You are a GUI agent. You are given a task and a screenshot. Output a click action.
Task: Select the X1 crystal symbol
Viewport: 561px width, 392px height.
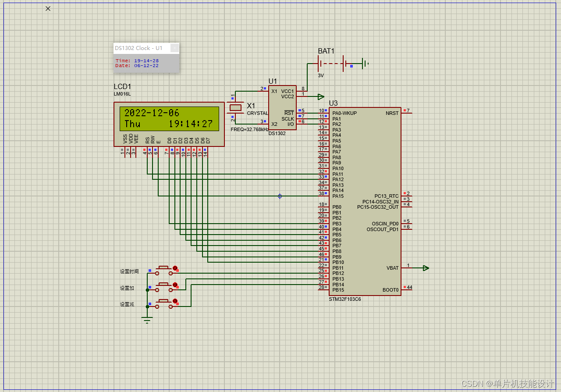click(236, 107)
